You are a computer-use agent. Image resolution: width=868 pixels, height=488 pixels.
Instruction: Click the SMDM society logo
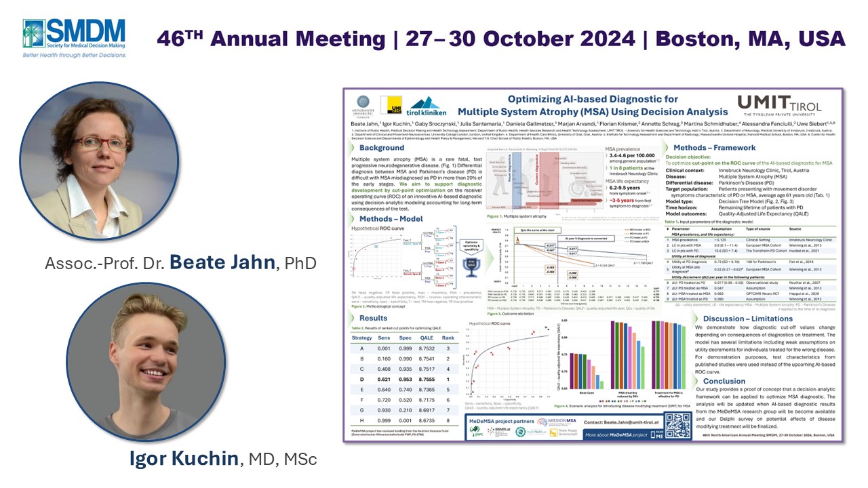pos(73,38)
